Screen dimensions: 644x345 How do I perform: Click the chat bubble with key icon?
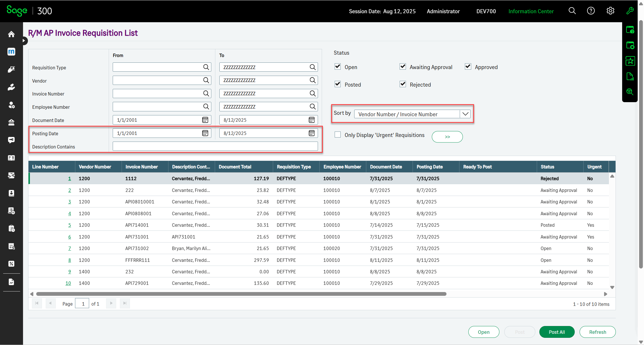(11, 140)
